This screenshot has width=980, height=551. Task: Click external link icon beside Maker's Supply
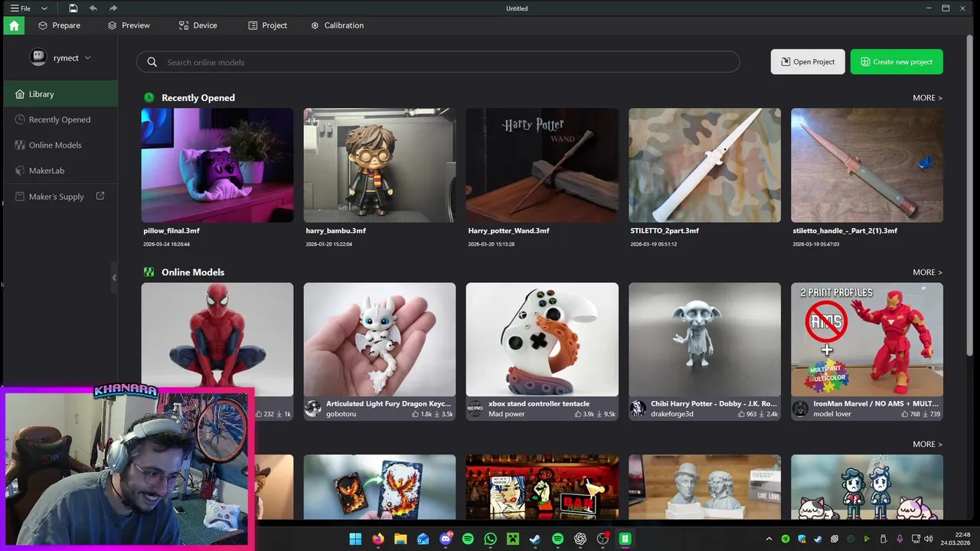(100, 196)
